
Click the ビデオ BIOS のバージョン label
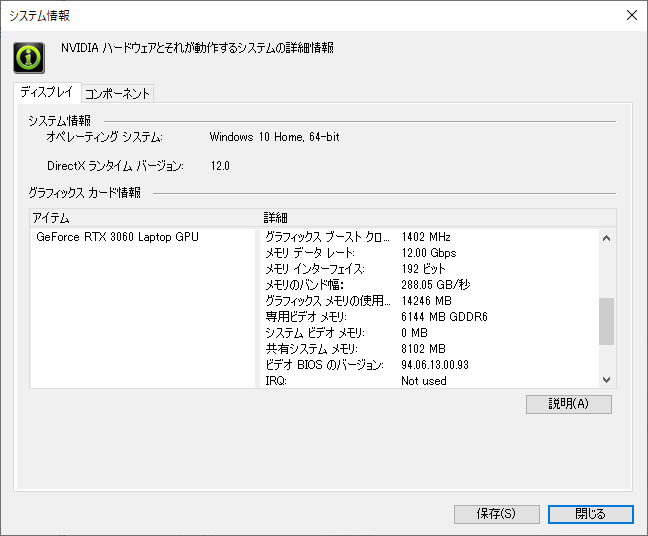click(324, 365)
